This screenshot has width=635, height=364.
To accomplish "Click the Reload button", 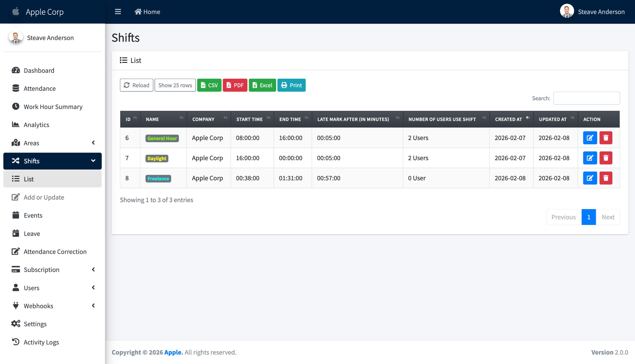I will pyautogui.click(x=136, y=85).
